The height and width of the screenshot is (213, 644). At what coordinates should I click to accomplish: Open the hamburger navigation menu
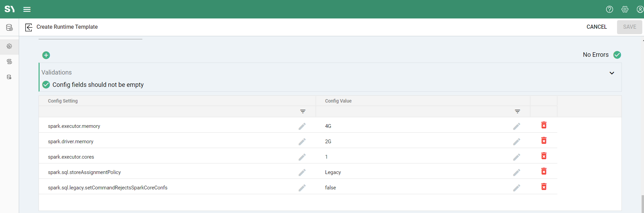27,9
